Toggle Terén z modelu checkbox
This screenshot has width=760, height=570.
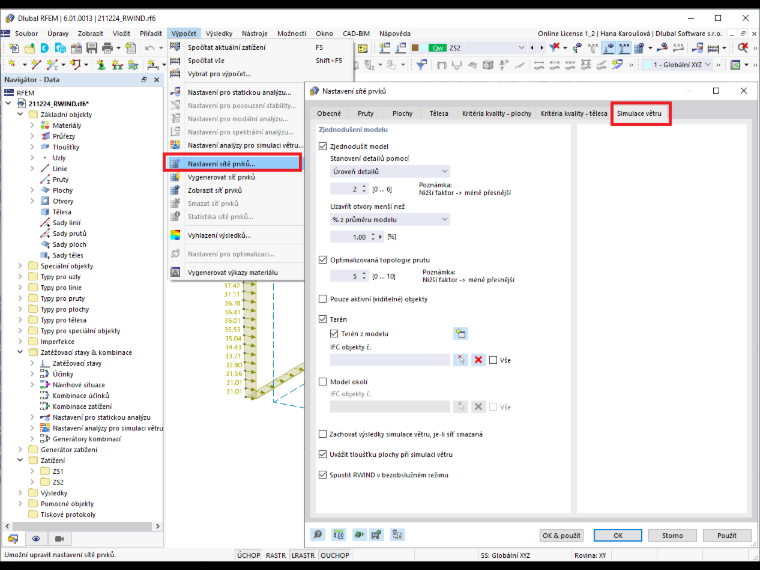(334, 333)
